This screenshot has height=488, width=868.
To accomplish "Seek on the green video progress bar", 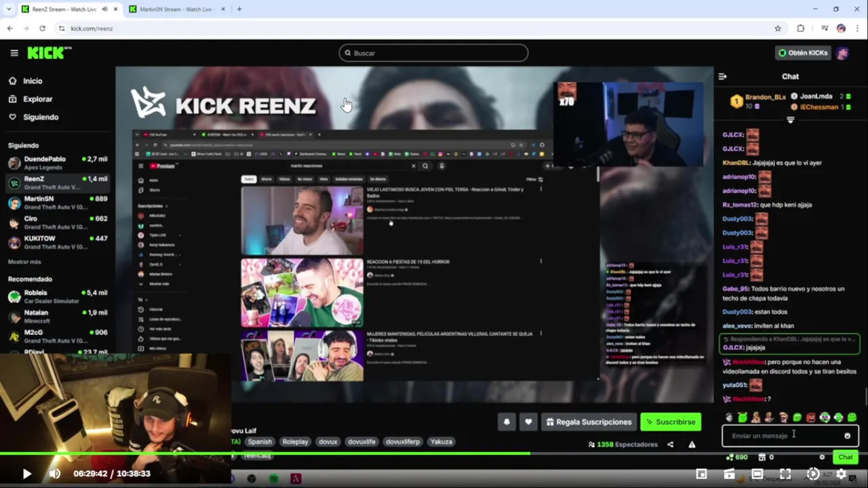I will point(434,454).
